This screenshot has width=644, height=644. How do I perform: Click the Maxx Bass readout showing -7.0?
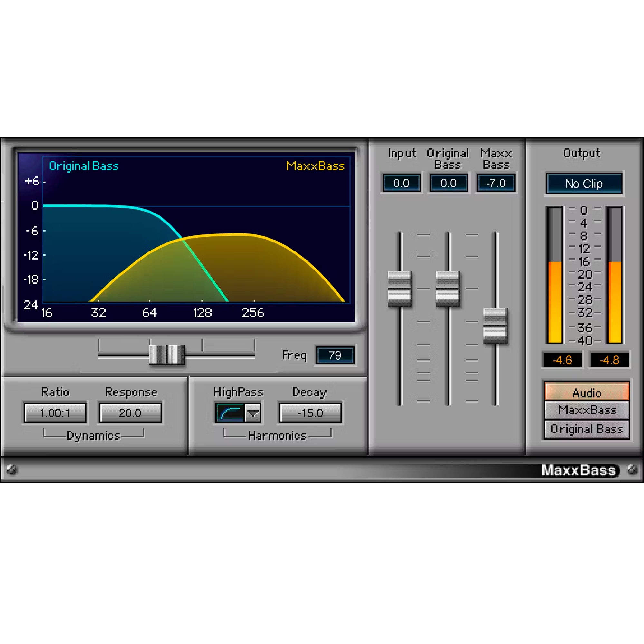(495, 183)
